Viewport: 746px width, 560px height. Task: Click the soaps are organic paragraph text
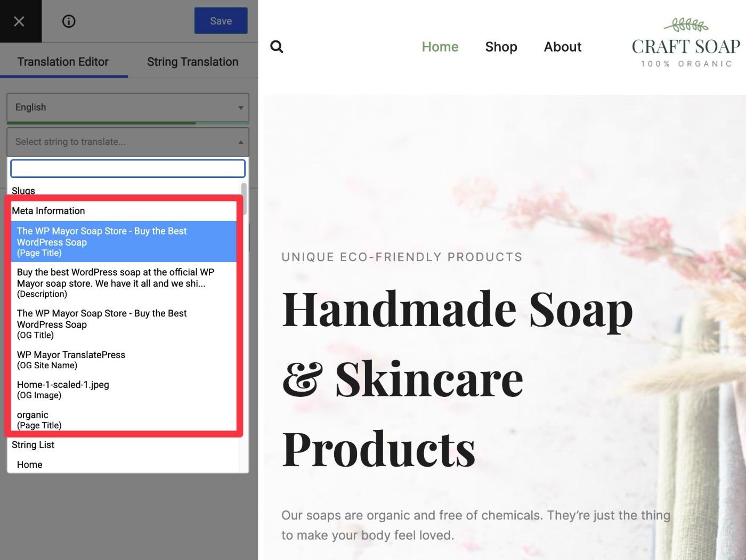(476, 525)
